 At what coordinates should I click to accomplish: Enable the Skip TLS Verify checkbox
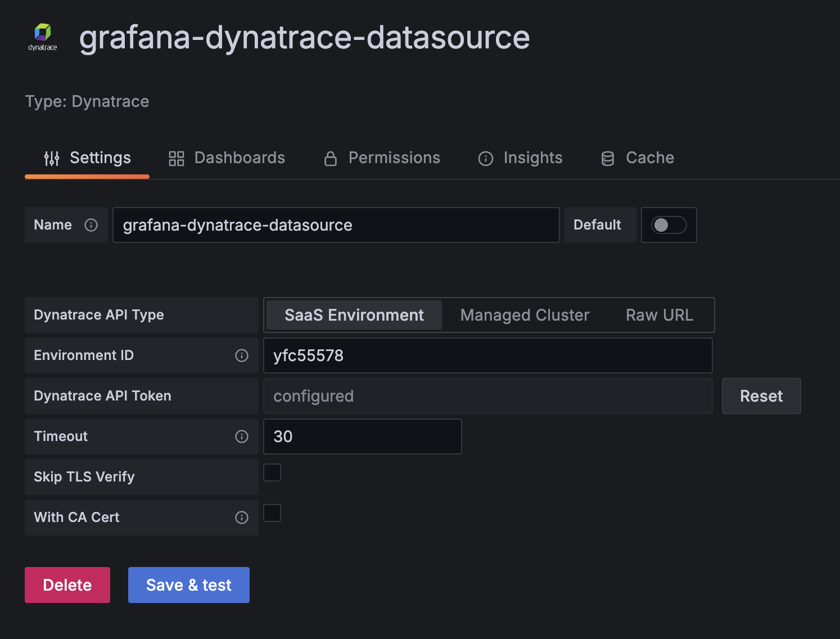272,472
